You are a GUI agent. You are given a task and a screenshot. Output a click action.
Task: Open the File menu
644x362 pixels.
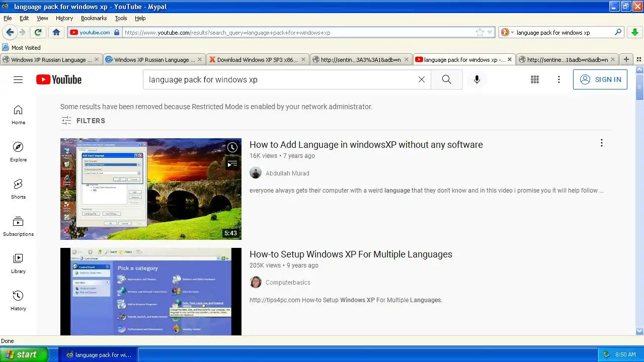[x=8, y=18]
